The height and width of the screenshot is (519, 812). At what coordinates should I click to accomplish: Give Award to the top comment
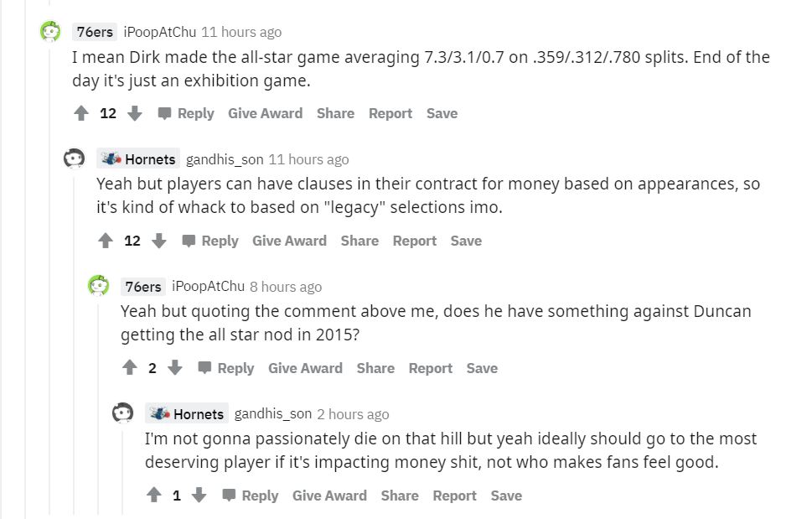coord(265,113)
